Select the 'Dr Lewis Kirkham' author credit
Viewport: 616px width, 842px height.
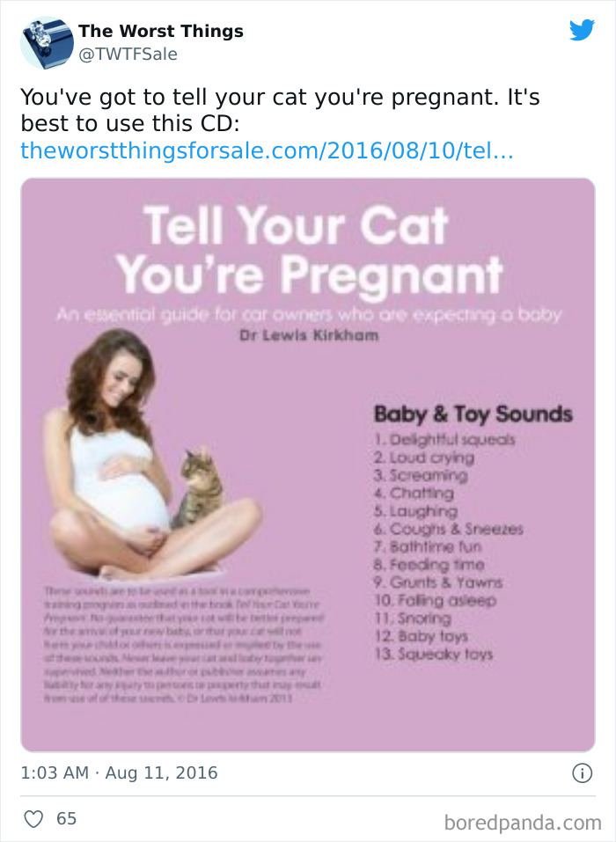click(x=307, y=334)
